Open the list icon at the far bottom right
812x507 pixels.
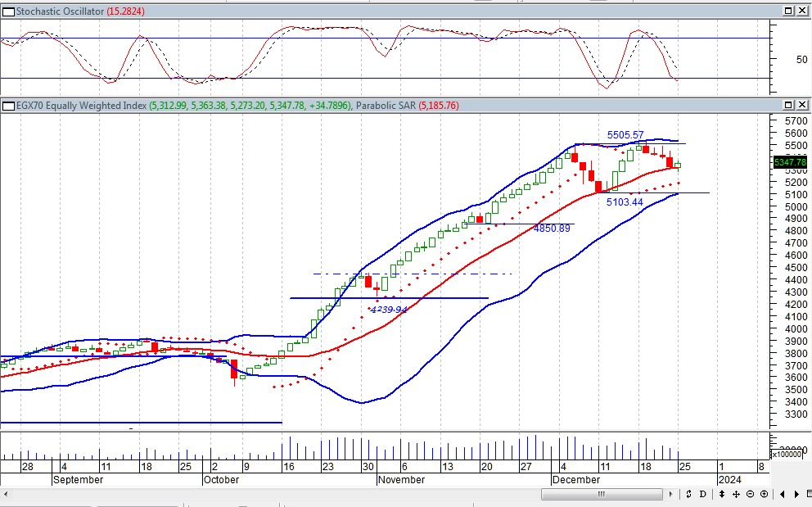807,494
